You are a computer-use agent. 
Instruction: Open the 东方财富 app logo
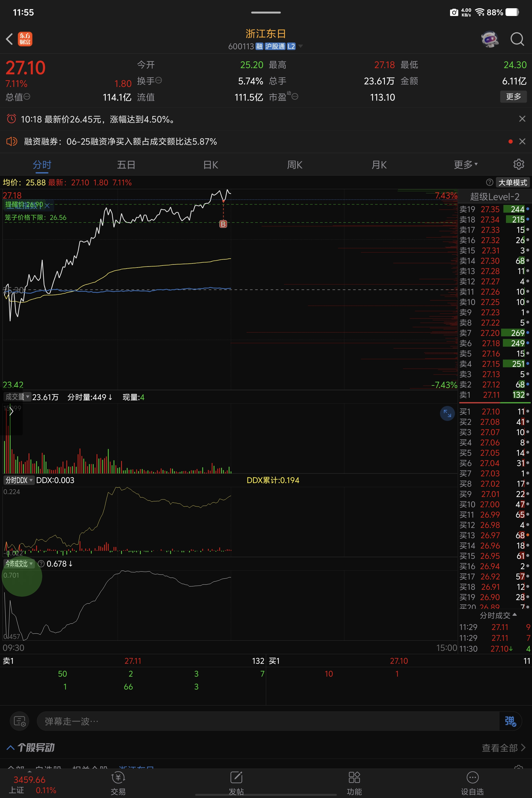pyautogui.click(x=25, y=39)
